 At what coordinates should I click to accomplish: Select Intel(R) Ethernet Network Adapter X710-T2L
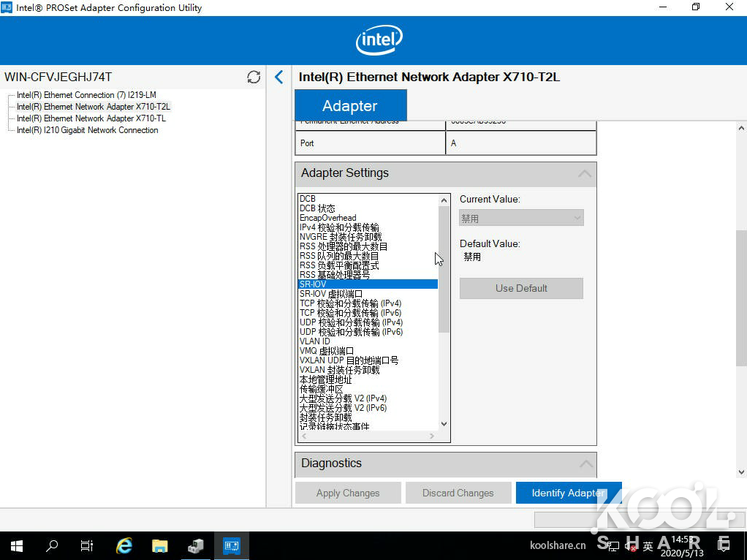[x=94, y=107]
